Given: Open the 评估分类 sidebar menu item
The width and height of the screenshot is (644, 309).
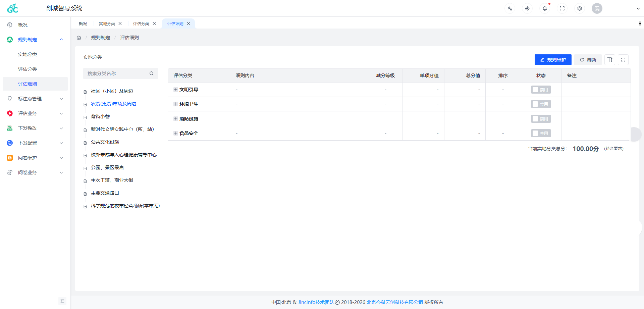Looking at the screenshot, I should click(28, 69).
